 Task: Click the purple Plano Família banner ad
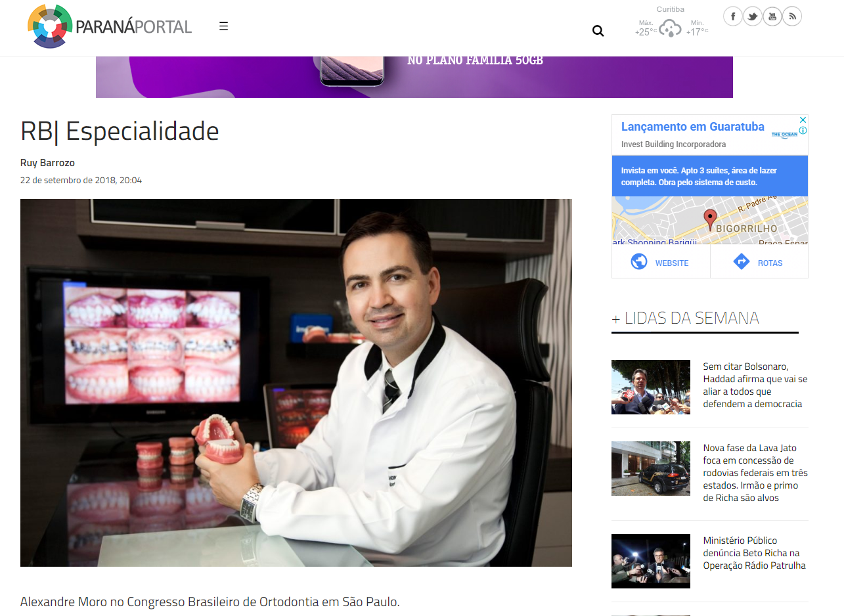point(414,77)
